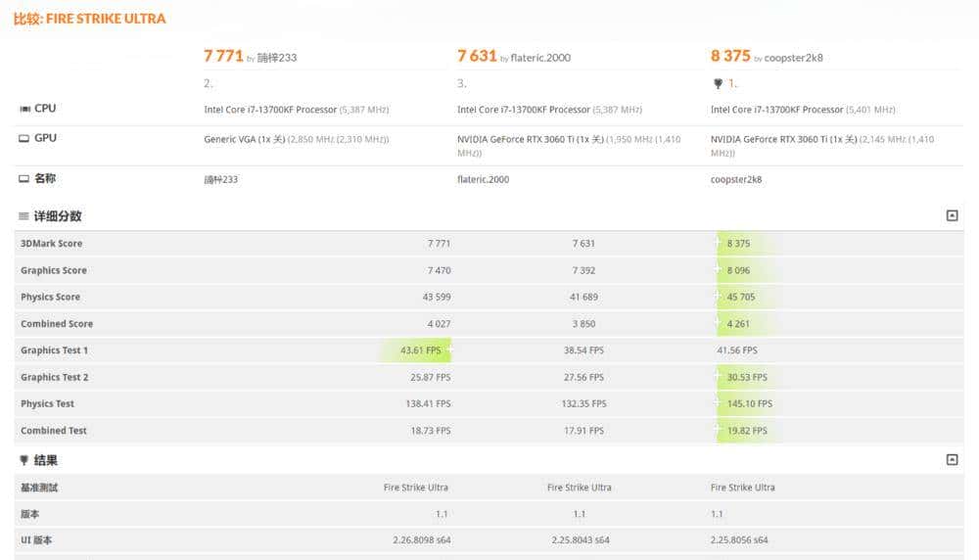Click 7 470 graphics score value
The height and width of the screenshot is (560, 979).
[x=439, y=270]
